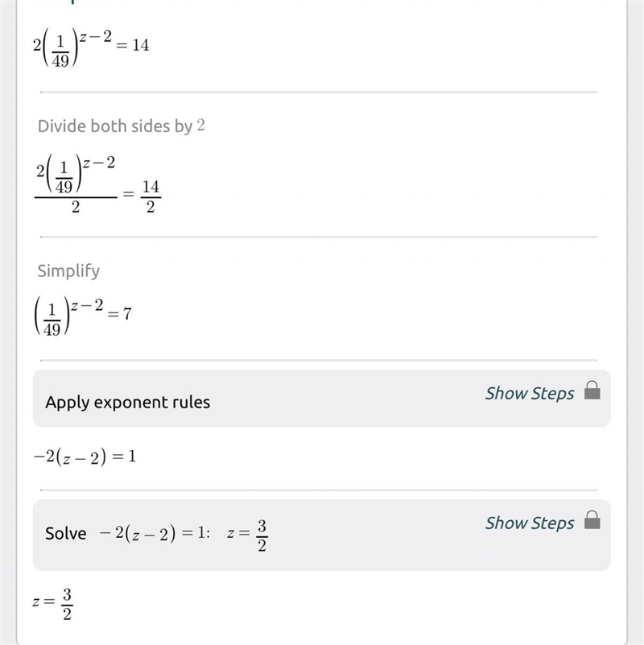The width and height of the screenshot is (644, 645).
Task: Click the number 14 in the first equation
Action: 141,45
